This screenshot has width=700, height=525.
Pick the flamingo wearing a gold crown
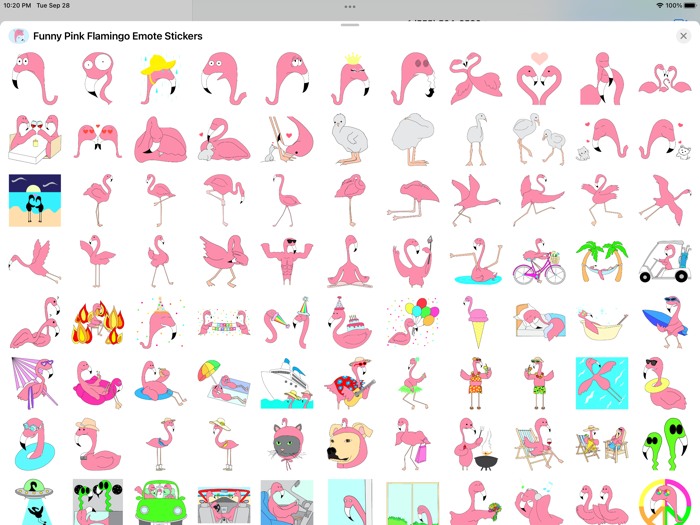(x=350, y=79)
